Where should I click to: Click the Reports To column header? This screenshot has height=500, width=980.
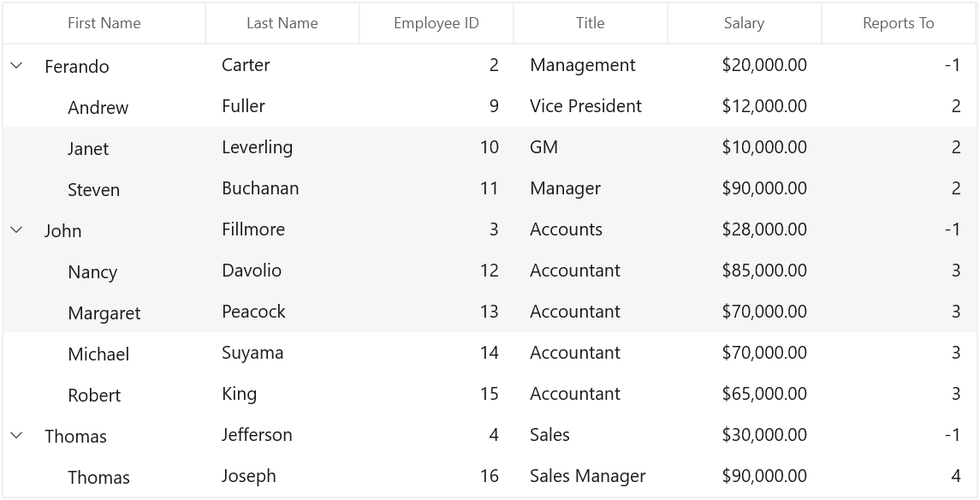pyautogui.click(x=899, y=23)
